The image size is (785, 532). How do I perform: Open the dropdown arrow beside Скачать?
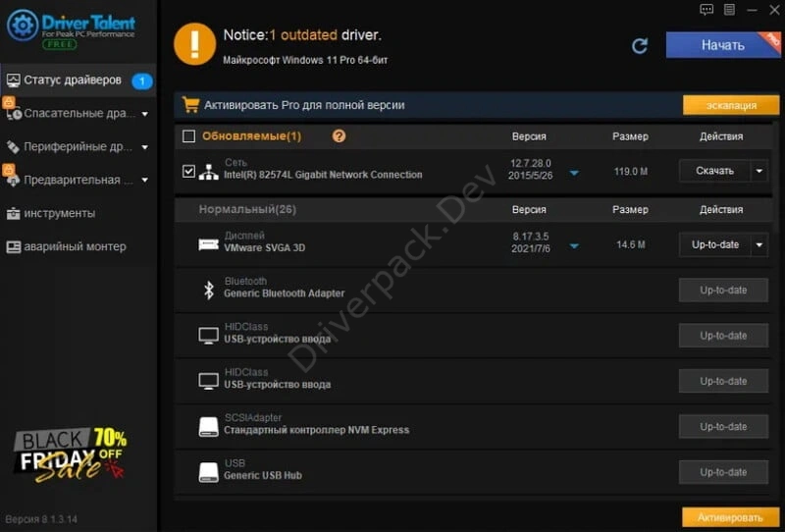[x=759, y=171]
